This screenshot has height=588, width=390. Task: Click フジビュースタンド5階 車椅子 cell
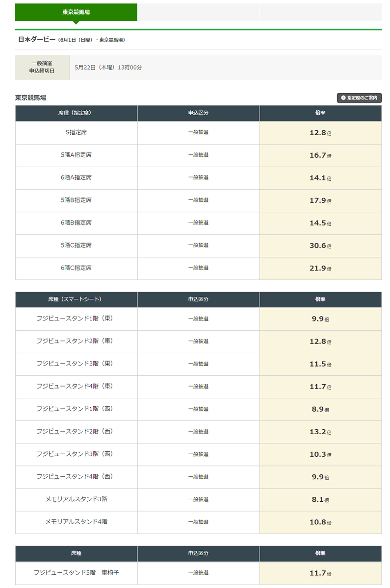tap(76, 573)
